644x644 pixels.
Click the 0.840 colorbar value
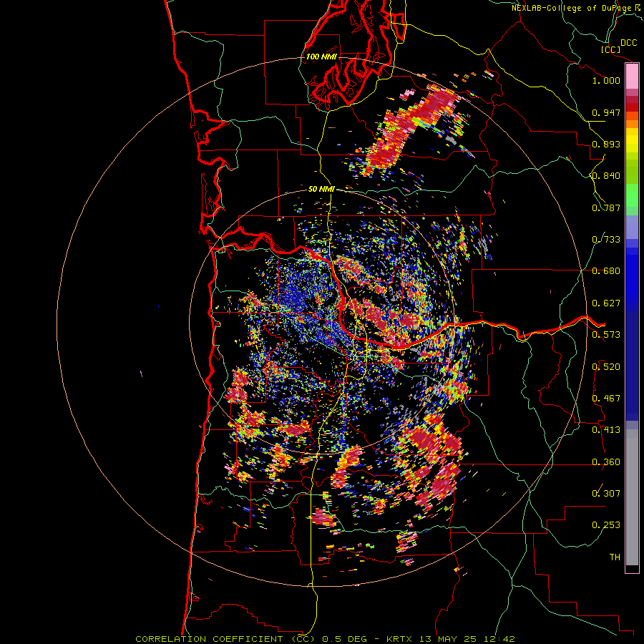click(x=606, y=176)
